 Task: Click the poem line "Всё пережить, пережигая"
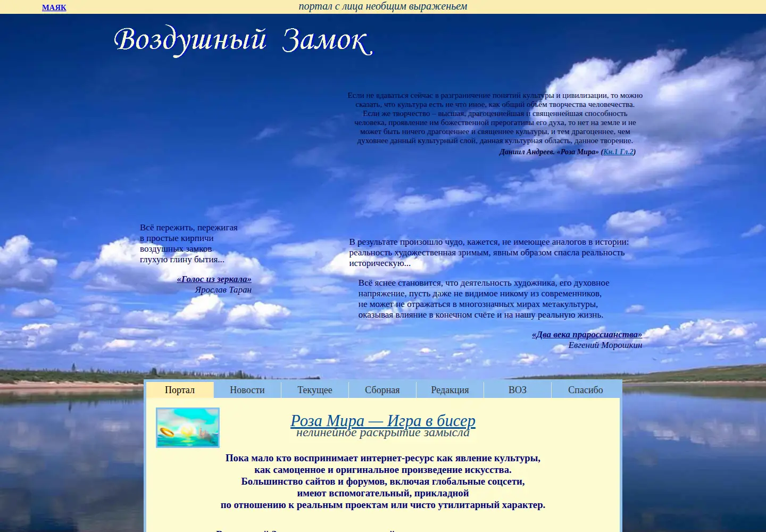pos(189,228)
